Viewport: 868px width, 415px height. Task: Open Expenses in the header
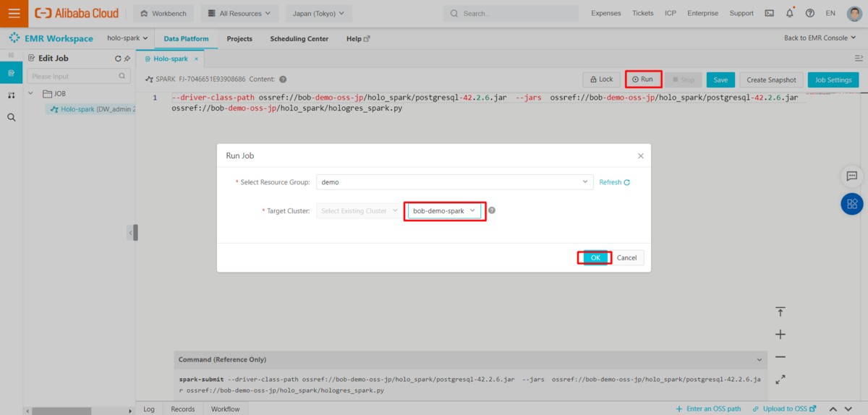point(606,13)
